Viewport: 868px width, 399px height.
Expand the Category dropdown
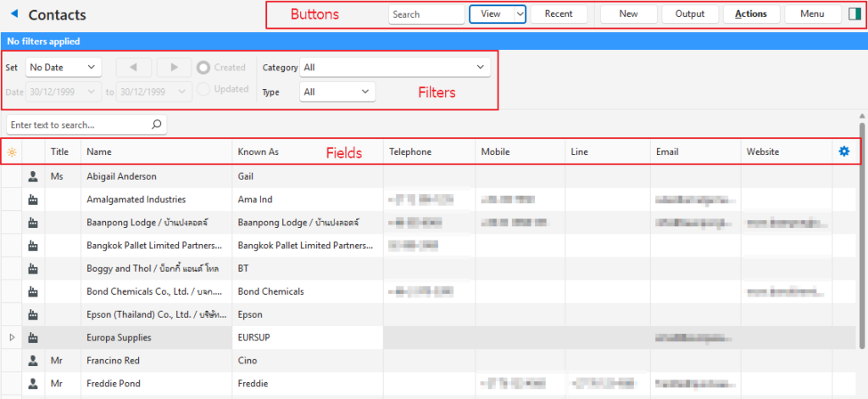[395, 67]
